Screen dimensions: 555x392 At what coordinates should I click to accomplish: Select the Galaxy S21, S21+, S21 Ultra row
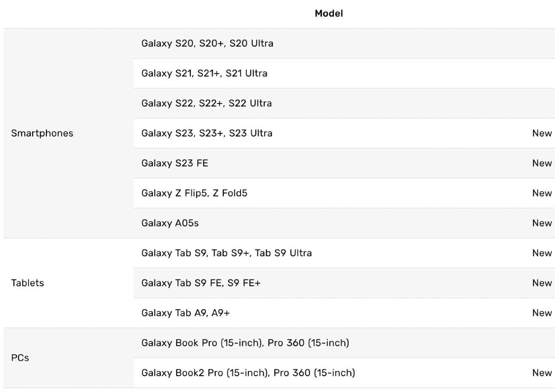point(204,74)
